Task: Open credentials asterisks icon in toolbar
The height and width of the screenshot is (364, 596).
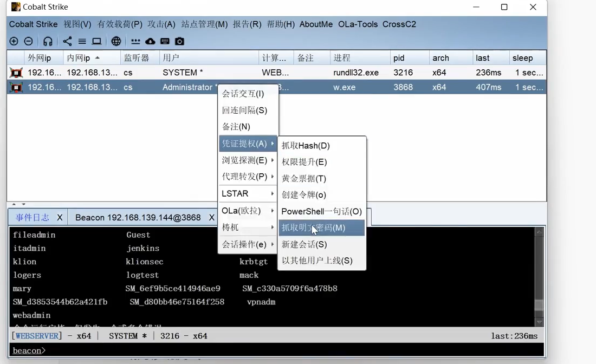Action: pos(135,41)
